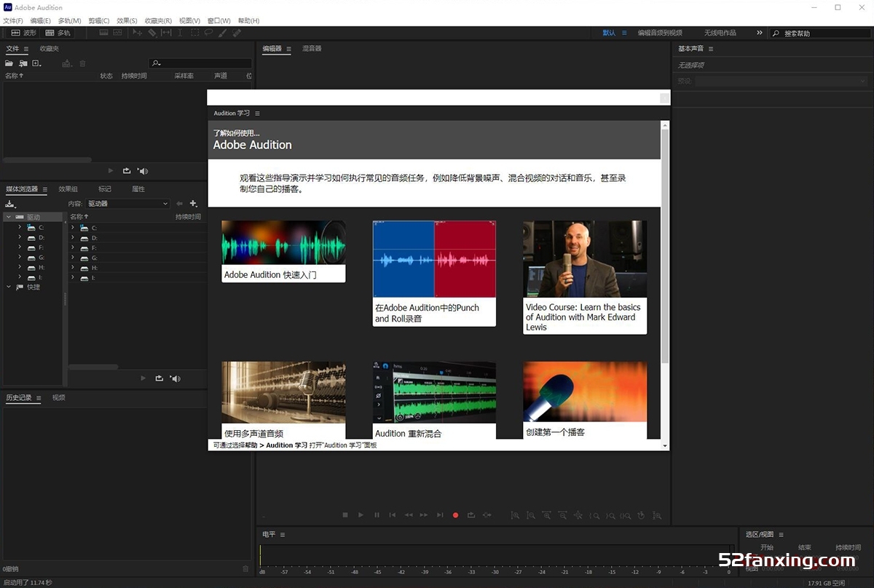Image resolution: width=874 pixels, height=588 pixels.
Task: Select the Move tool in the toolbar
Action: tap(137, 33)
